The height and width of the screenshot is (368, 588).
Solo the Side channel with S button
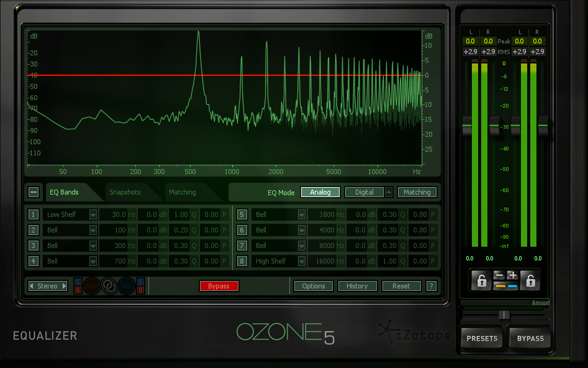(x=140, y=282)
